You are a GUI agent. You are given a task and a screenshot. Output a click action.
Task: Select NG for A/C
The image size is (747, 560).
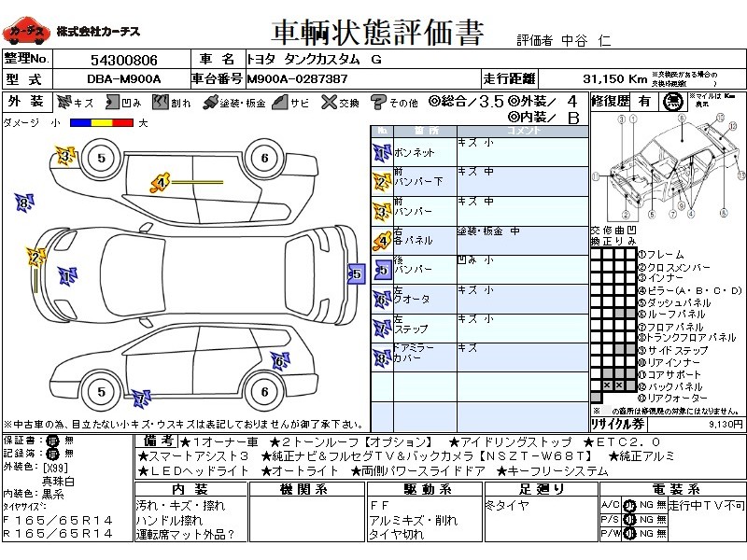[x=646, y=505]
